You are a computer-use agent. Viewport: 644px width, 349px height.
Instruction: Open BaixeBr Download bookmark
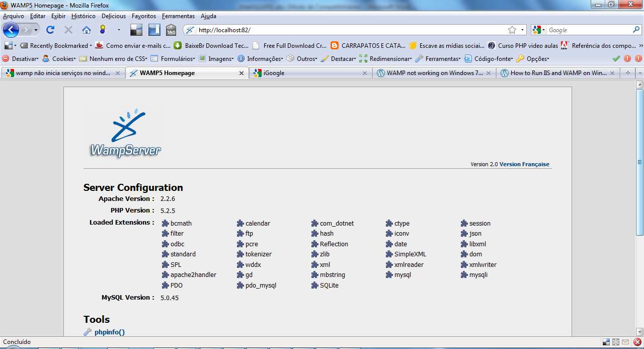(211, 45)
